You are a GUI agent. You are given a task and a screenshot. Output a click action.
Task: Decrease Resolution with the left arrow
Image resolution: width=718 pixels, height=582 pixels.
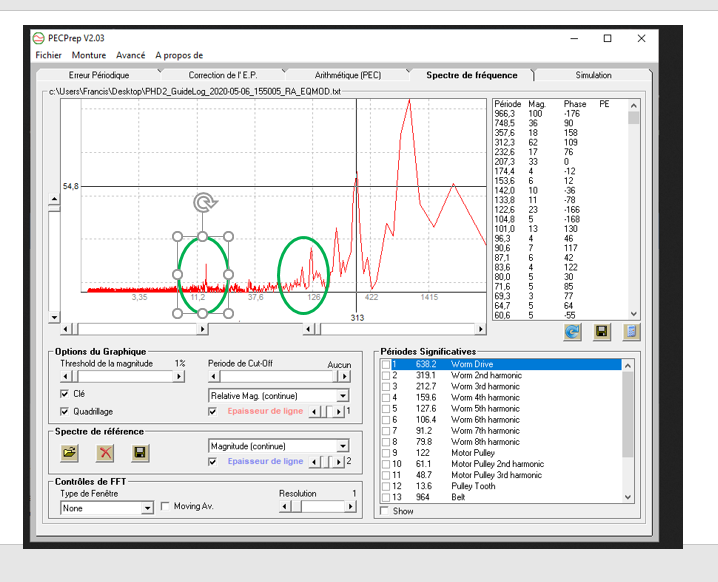coord(284,506)
